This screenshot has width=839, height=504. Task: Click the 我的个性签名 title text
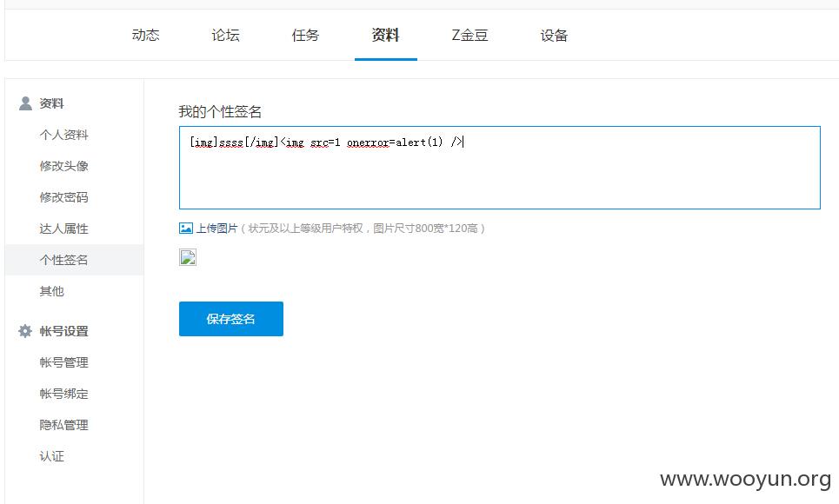220,112
